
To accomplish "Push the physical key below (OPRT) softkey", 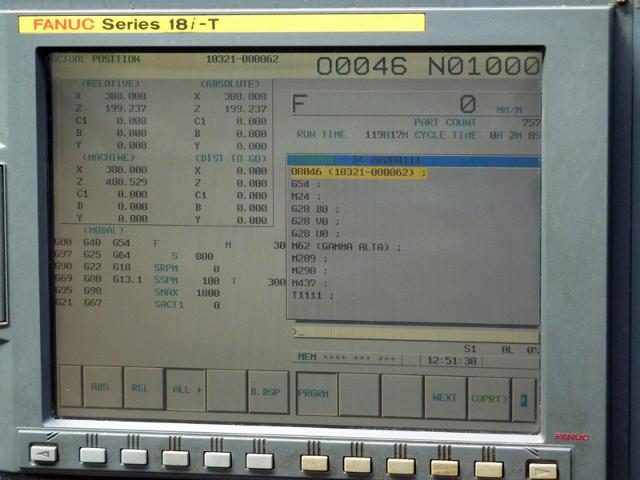I will tap(489, 468).
